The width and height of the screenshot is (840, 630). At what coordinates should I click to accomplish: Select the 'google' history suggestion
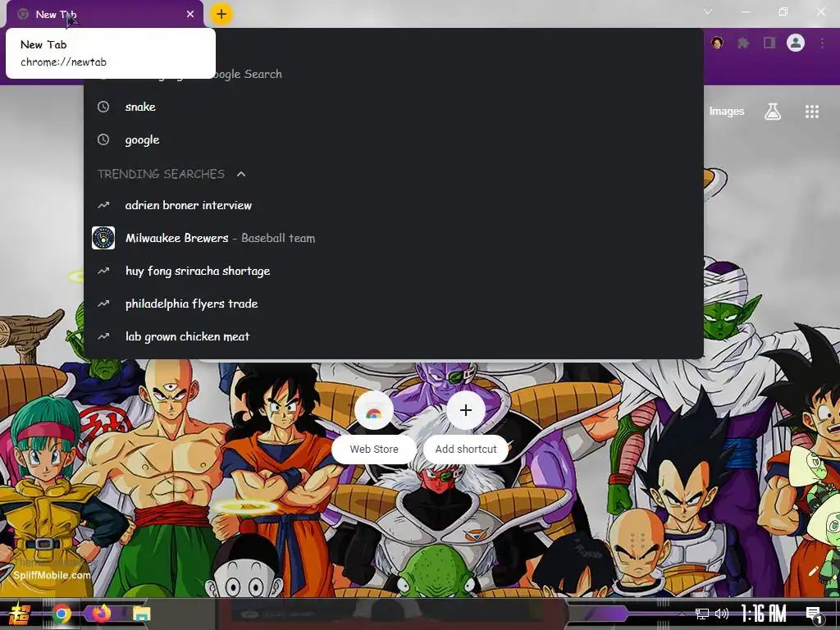coord(394,139)
